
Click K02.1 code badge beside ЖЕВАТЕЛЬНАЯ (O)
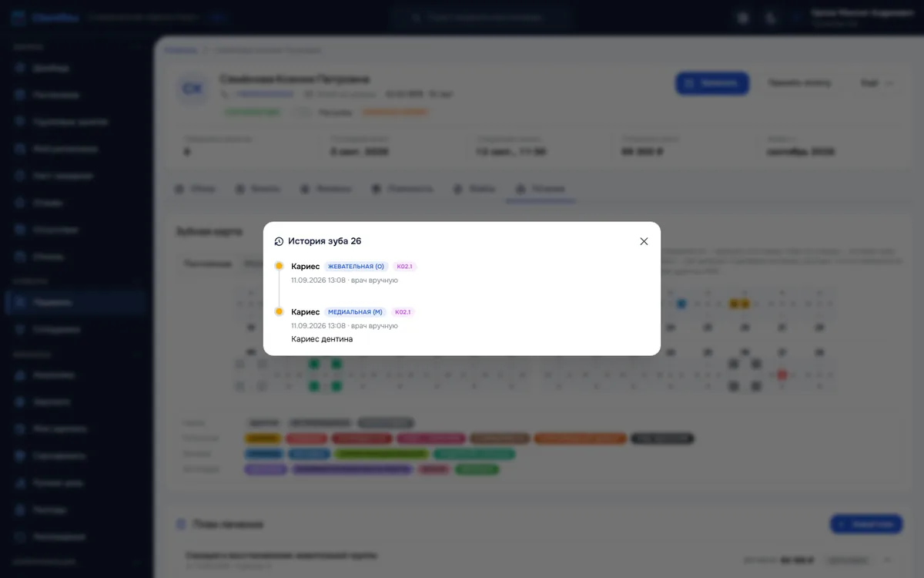click(404, 267)
